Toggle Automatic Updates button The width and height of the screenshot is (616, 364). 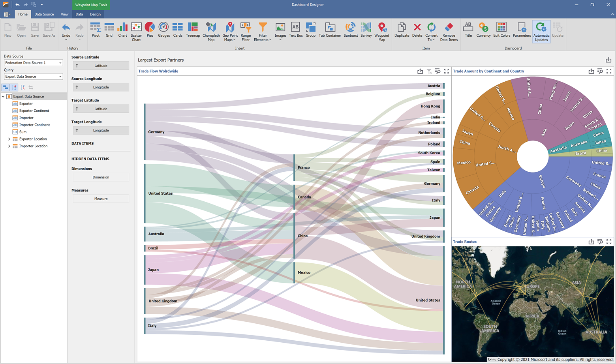click(x=541, y=31)
